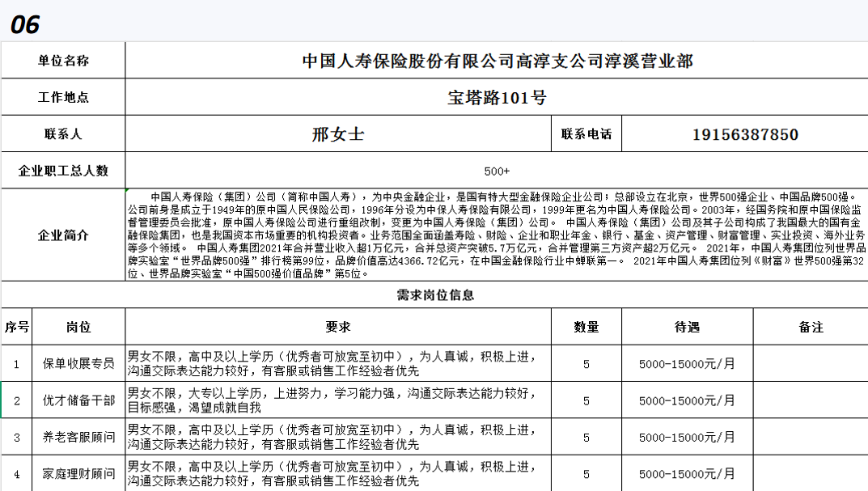Select the 企业职工总人数 label cell
This screenshot has height=491, width=868.
[63, 171]
